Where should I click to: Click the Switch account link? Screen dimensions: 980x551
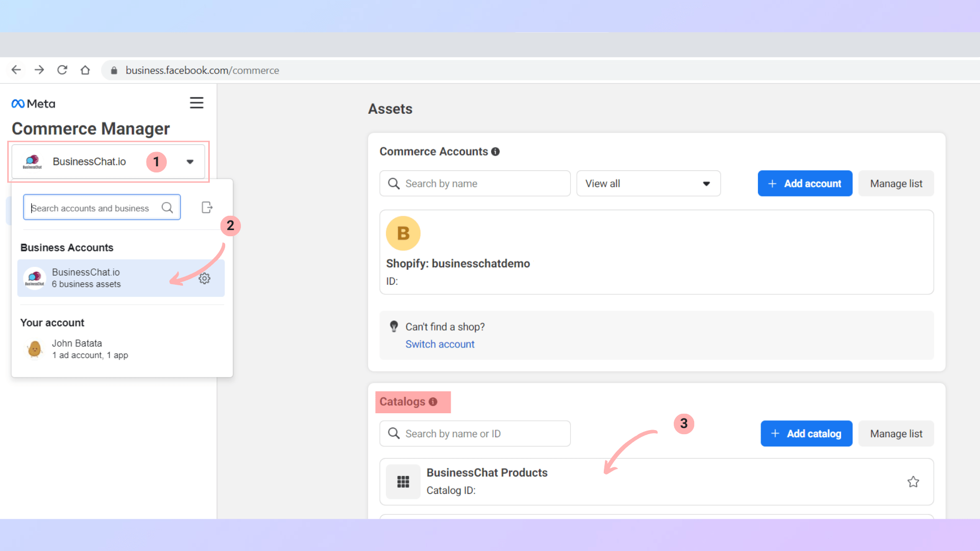[x=440, y=344]
